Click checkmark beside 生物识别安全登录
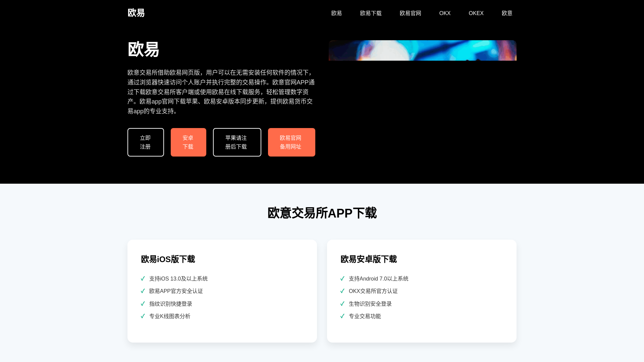 pyautogui.click(x=342, y=304)
